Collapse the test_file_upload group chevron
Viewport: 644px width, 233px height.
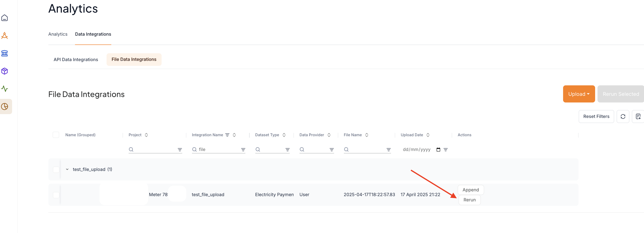67,169
